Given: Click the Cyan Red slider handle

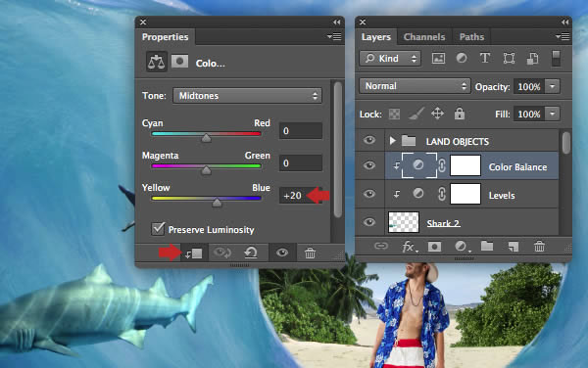Looking at the screenshot, I should coord(206,138).
